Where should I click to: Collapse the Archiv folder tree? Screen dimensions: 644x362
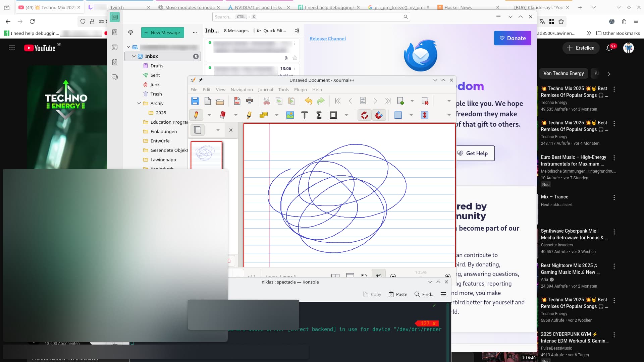[x=139, y=103]
